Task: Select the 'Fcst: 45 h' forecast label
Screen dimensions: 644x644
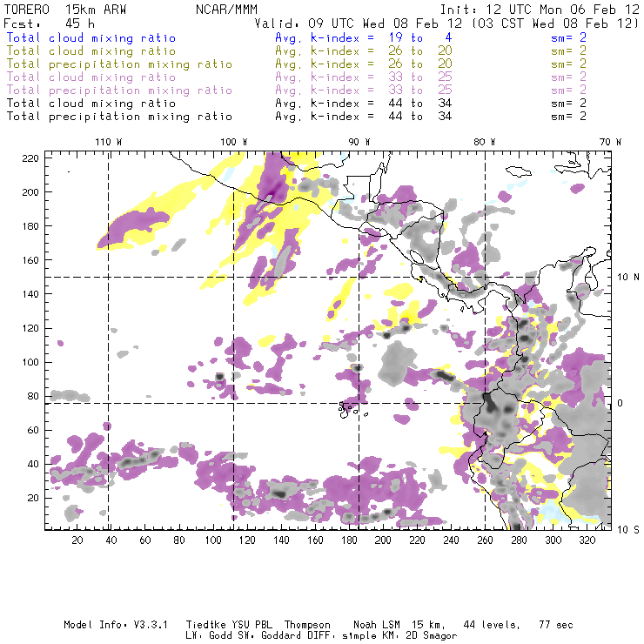Action: (50, 23)
